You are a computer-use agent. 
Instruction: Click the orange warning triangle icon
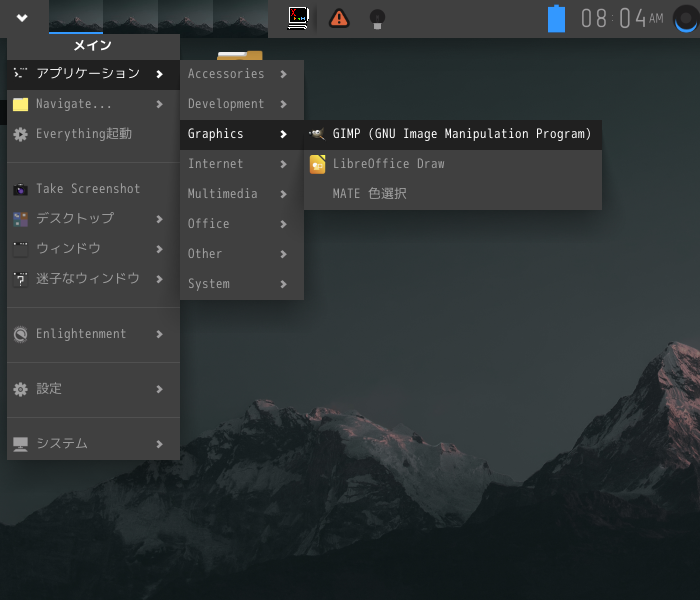339,18
